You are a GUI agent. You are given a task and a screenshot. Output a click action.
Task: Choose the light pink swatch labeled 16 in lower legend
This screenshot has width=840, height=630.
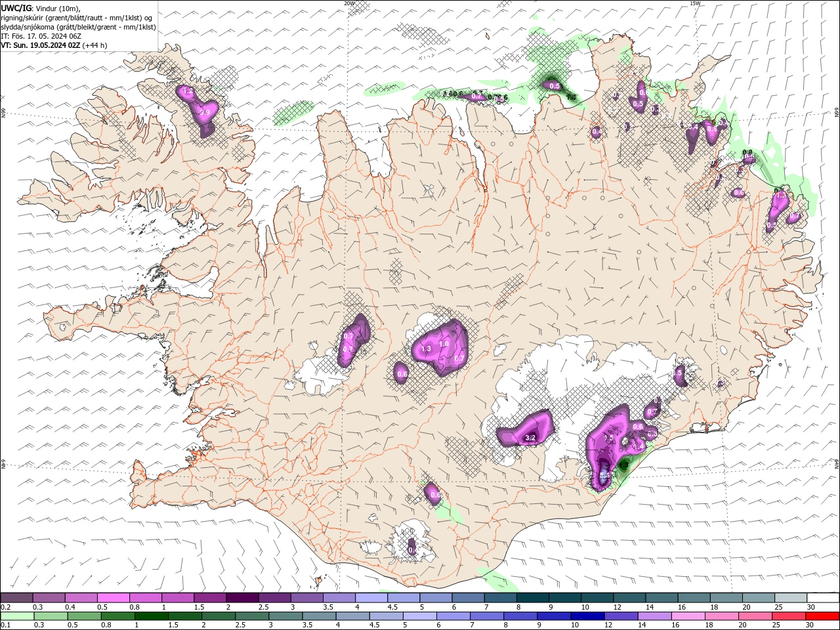[689, 616]
